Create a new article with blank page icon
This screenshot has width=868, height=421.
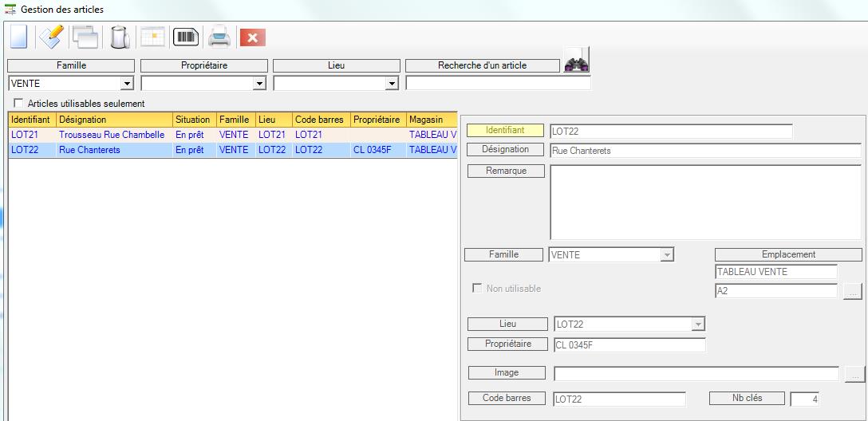pyautogui.click(x=19, y=37)
